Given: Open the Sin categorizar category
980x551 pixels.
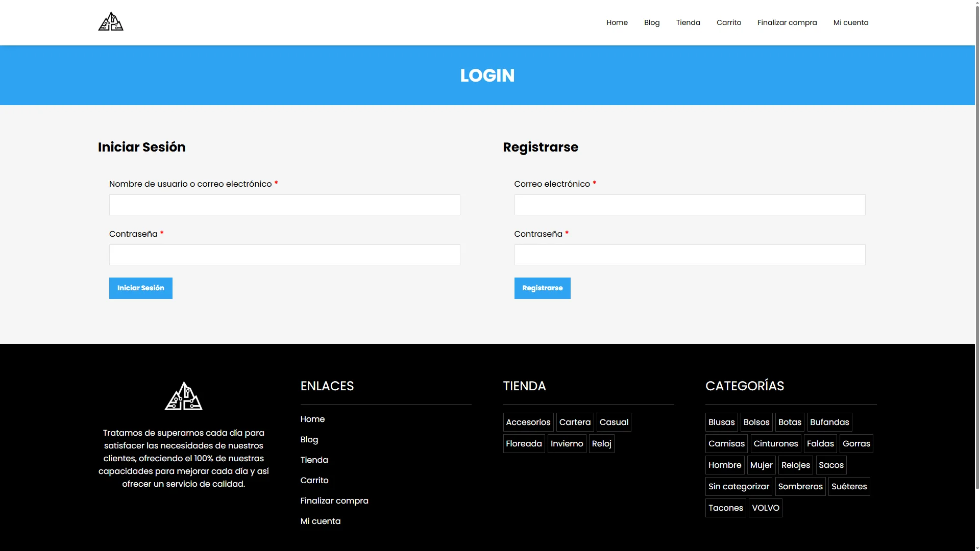Looking at the screenshot, I should (739, 486).
